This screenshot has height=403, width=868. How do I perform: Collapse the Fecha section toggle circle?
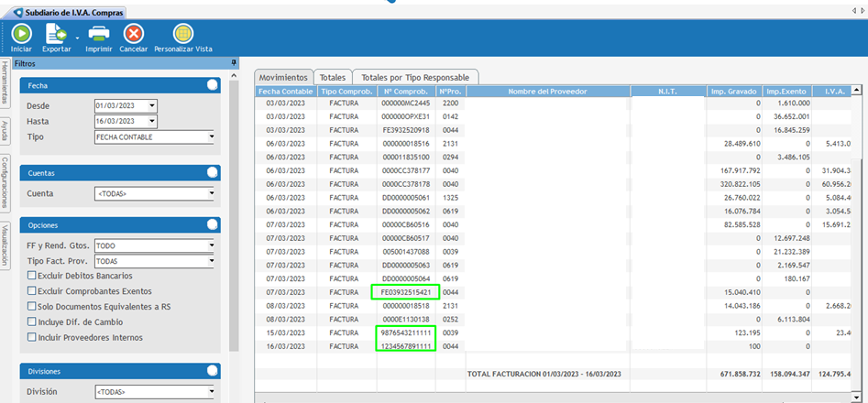coord(212,85)
